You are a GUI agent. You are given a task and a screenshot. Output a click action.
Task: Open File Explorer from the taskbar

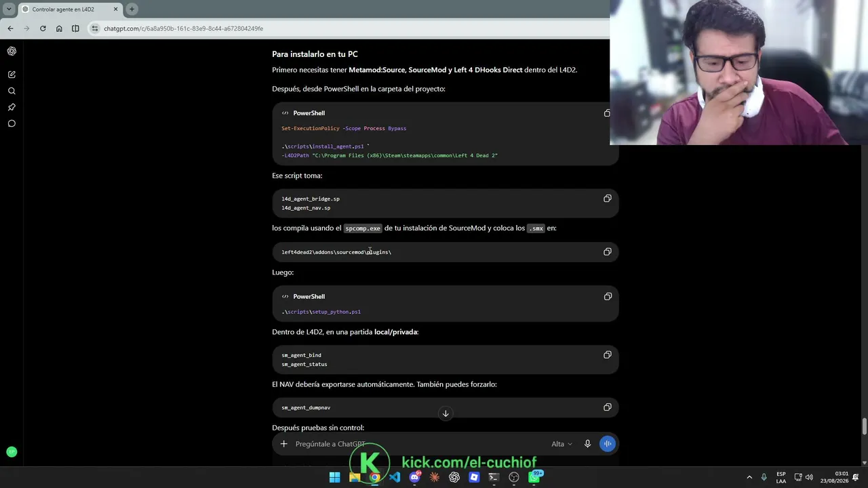click(355, 477)
